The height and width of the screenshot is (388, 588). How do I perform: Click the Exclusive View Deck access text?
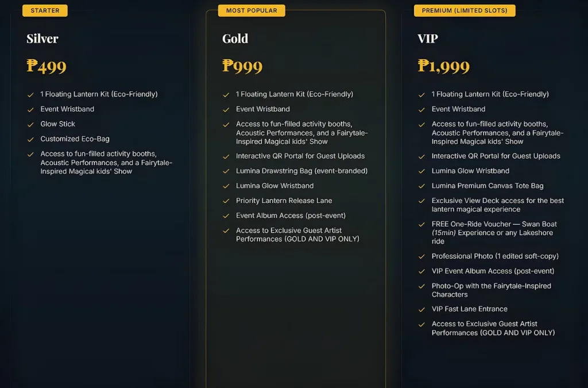click(497, 205)
